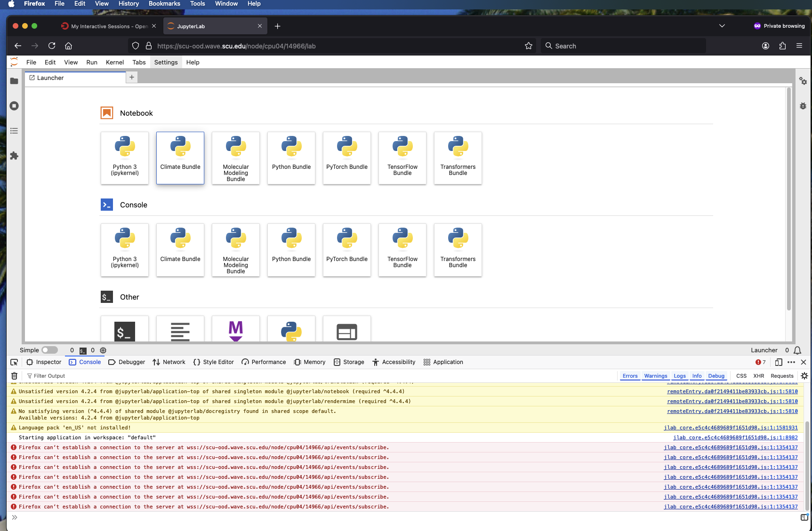
Task: Launch Transformers Bundle notebook
Action: pyautogui.click(x=458, y=158)
